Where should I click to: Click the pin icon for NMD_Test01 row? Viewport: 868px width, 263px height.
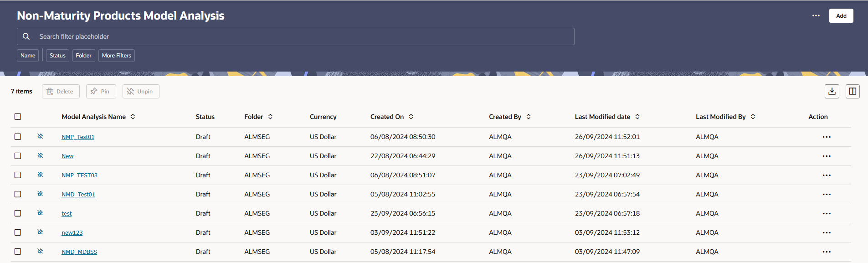point(40,194)
